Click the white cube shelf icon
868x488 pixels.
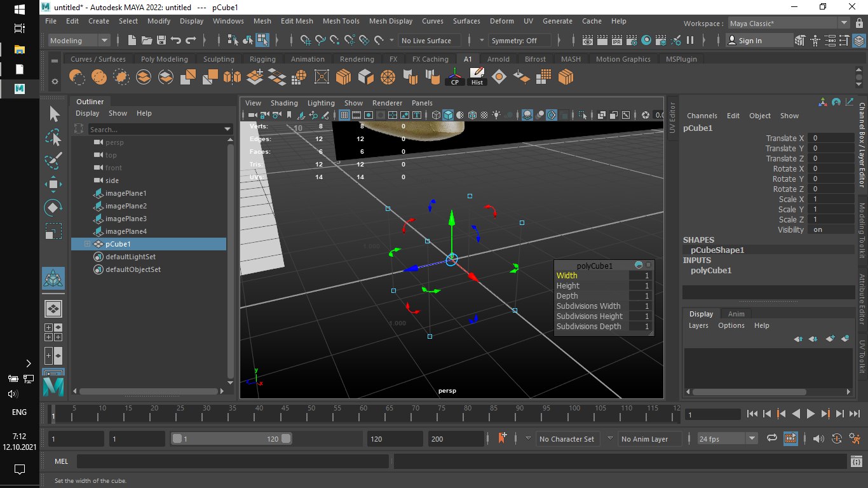pyautogui.click(x=365, y=78)
